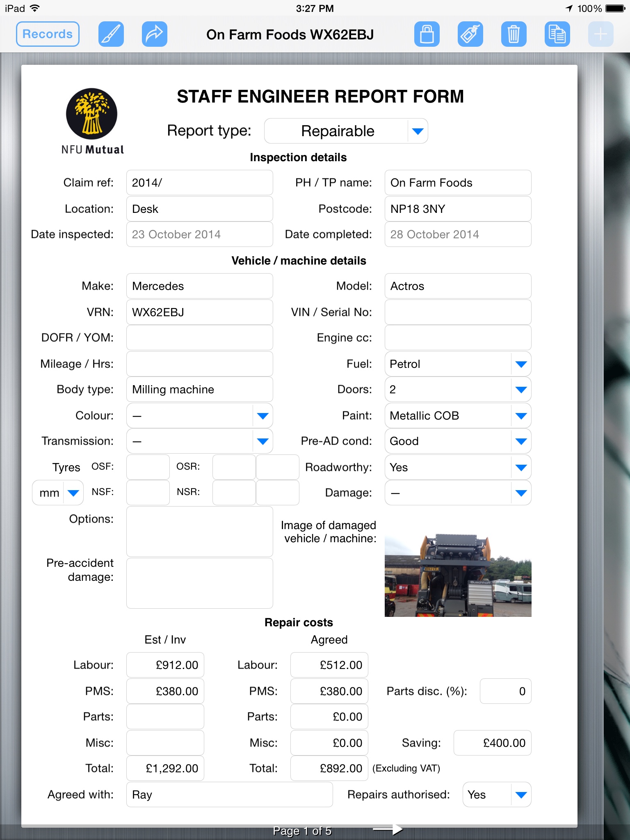Select the Make field

click(200, 286)
